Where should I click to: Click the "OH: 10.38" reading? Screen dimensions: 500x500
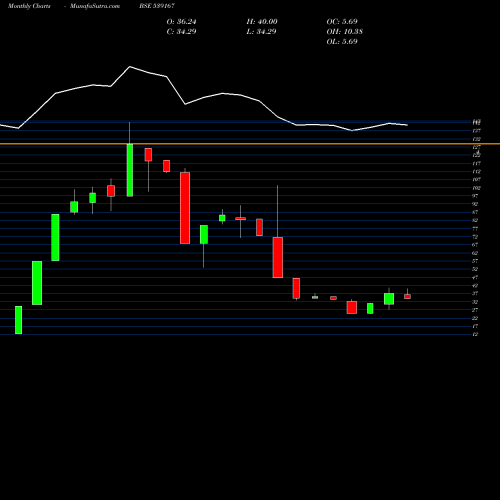pos(345,32)
